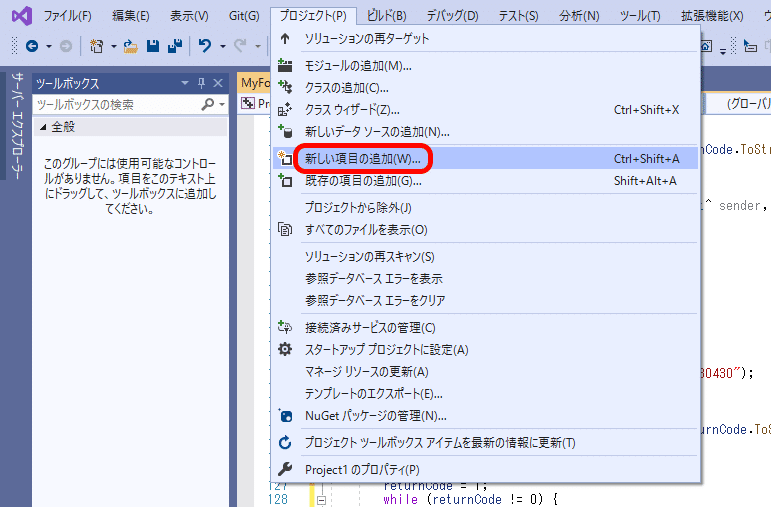Open the redo history dropdown arrow
771x507 pixels.
(x=257, y=46)
